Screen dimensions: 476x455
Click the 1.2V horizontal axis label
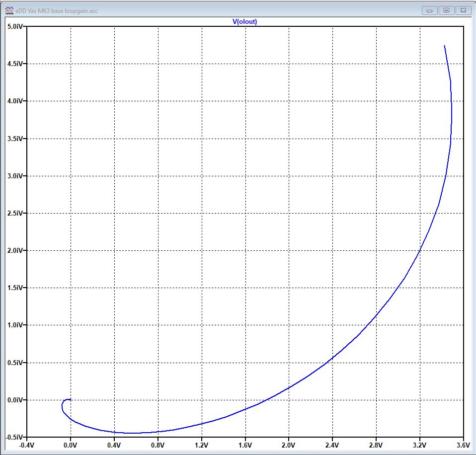point(201,445)
